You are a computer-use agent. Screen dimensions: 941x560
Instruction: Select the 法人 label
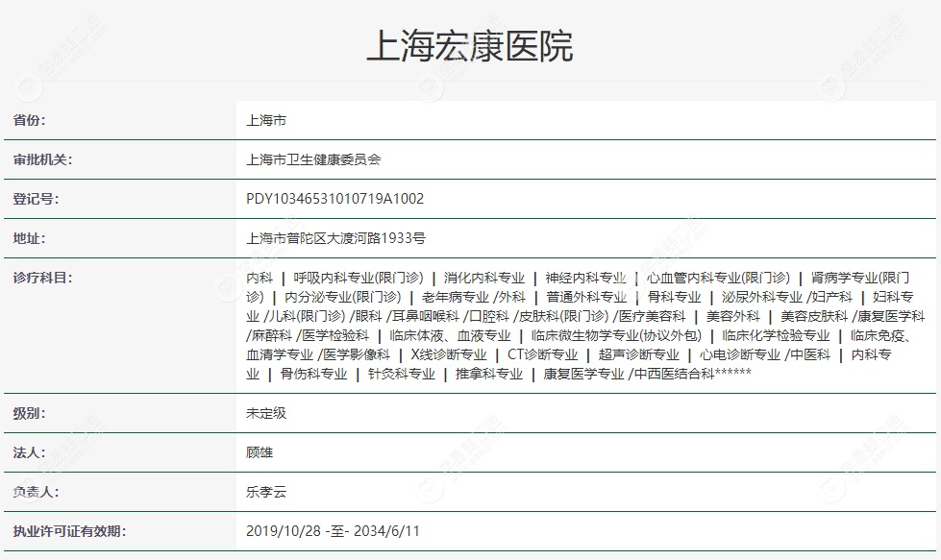[30, 452]
